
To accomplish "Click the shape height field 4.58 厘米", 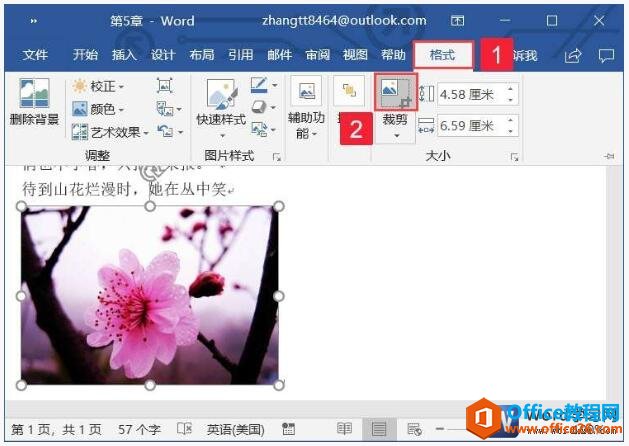I will pyautogui.click(x=472, y=95).
